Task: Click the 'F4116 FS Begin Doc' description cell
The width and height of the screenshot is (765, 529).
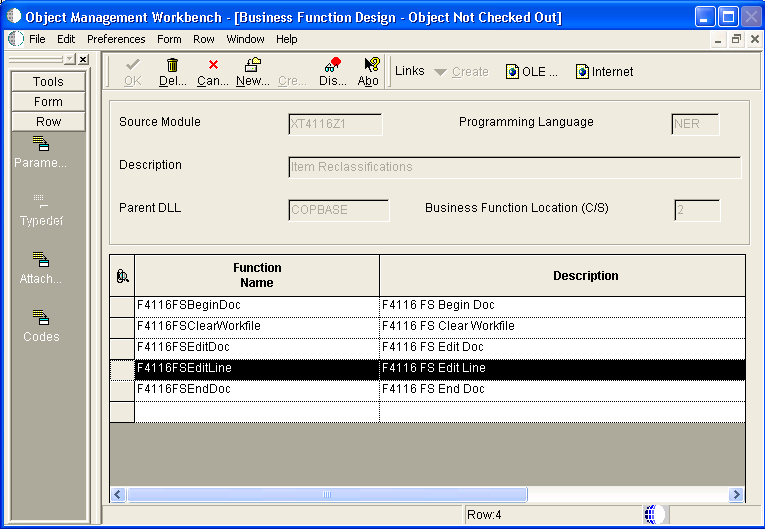Action: [562, 305]
